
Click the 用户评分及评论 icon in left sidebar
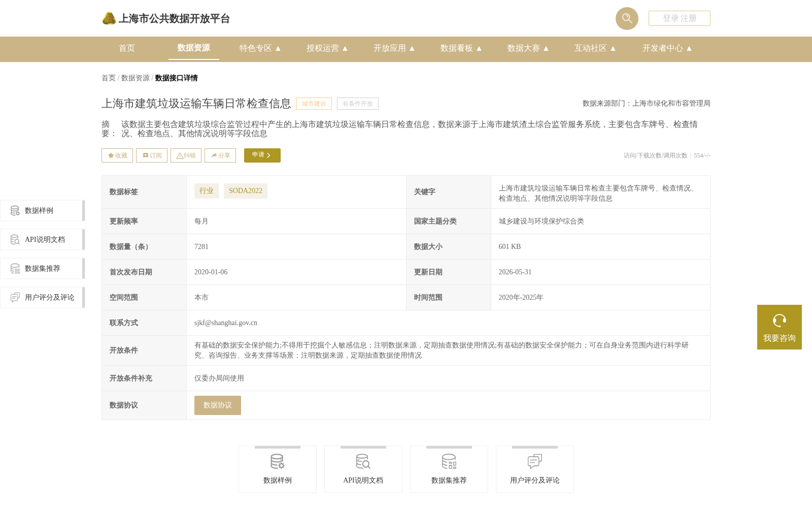15,297
